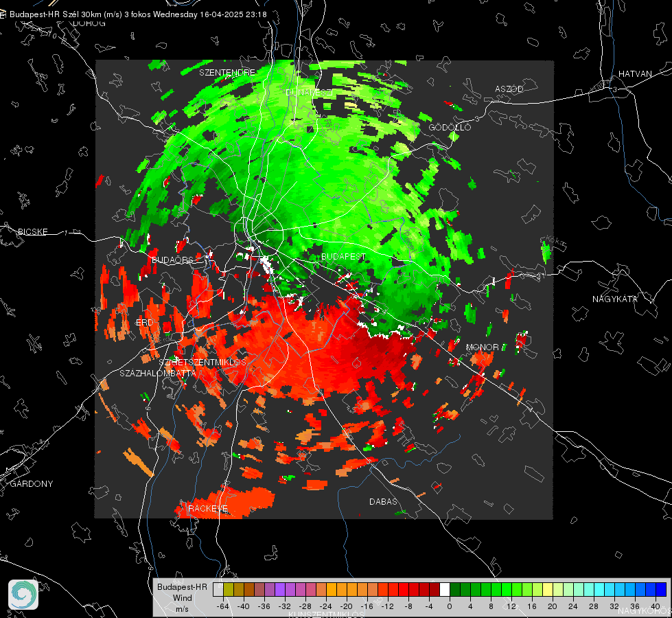Click the GÖDÖLLŐ town label
672x618 pixels.
point(450,127)
